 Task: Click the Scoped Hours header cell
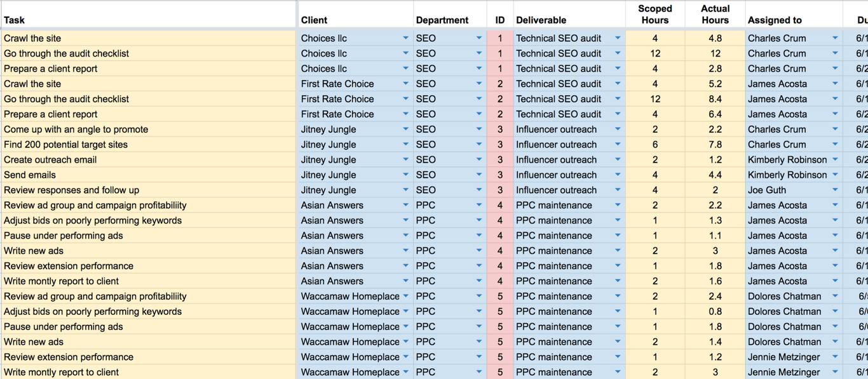655,15
